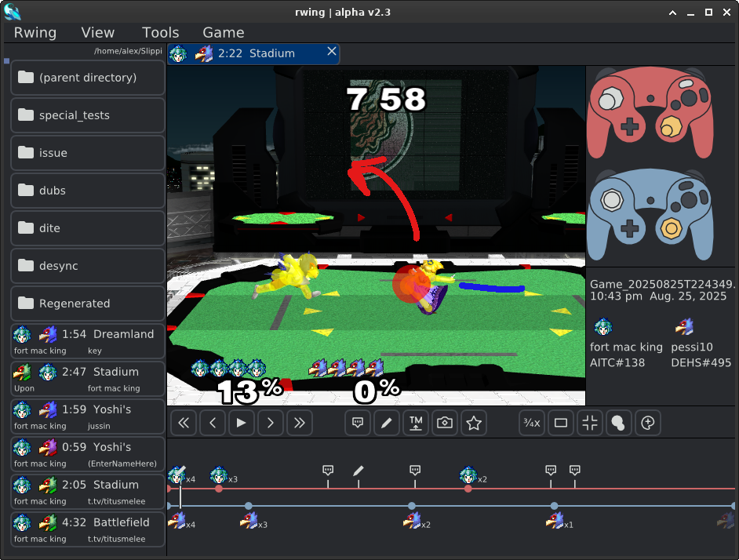Viewport: 739px width, 560px height.
Task: Click the pessi10 player name
Action: (x=692, y=347)
